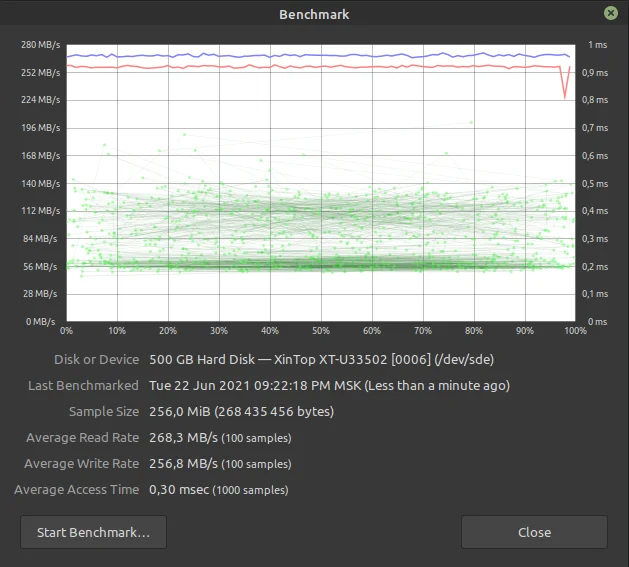Click the 0,4 ms axis label

(595, 211)
